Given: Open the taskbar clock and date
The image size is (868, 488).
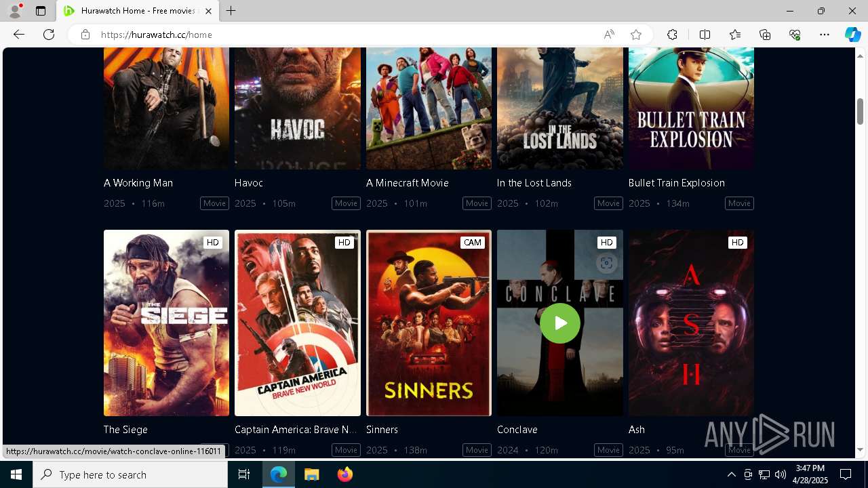Looking at the screenshot, I should 810,474.
